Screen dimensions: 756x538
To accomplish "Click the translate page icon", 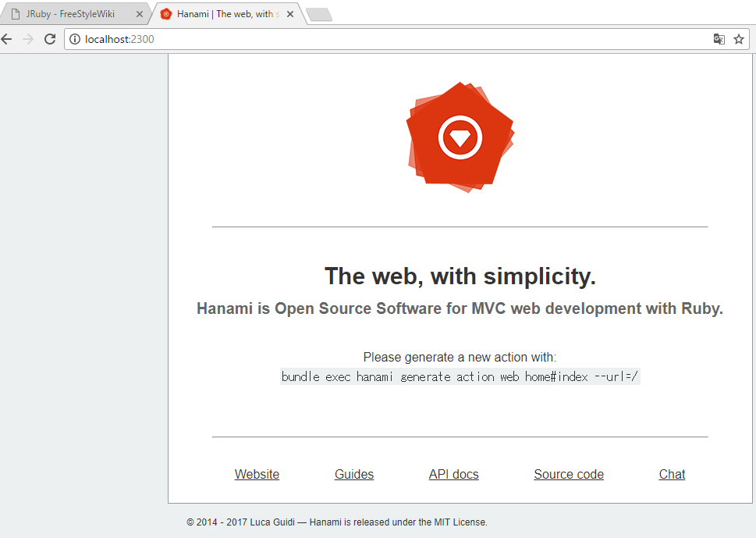I will [719, 39].
